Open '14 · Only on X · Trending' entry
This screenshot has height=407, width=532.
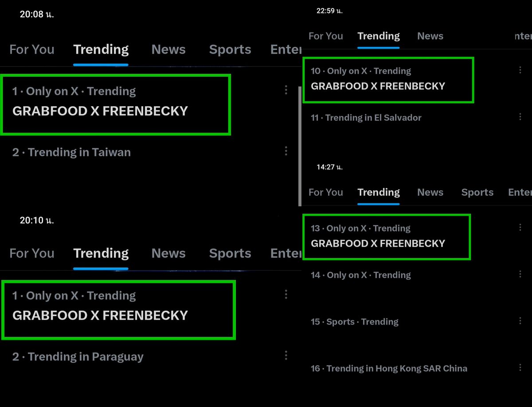(361, 275)
